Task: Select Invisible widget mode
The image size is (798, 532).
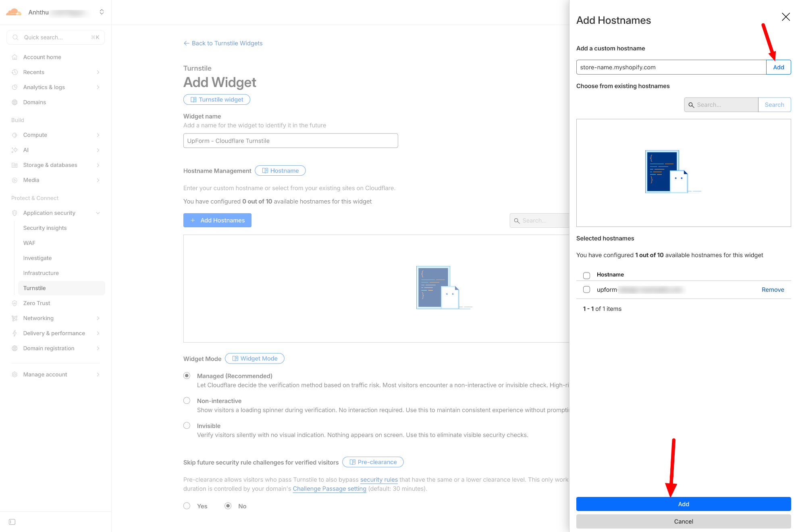Action: 187,426
